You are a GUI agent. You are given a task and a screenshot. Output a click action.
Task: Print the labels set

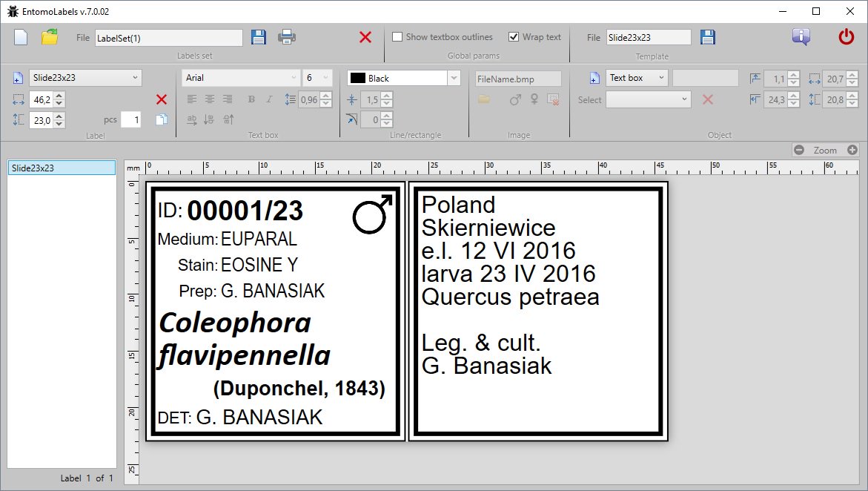[x=287, y=37]
